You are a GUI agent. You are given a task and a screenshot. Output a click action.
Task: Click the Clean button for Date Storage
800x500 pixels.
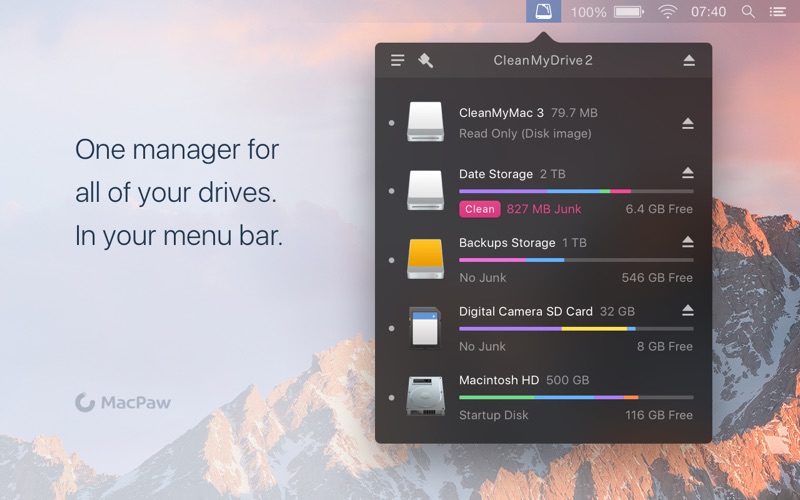click(479, 209)
